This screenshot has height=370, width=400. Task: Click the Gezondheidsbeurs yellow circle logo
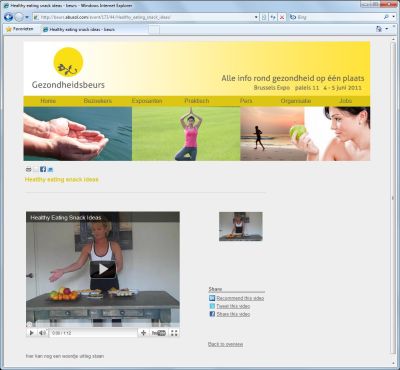coord(68,62)
